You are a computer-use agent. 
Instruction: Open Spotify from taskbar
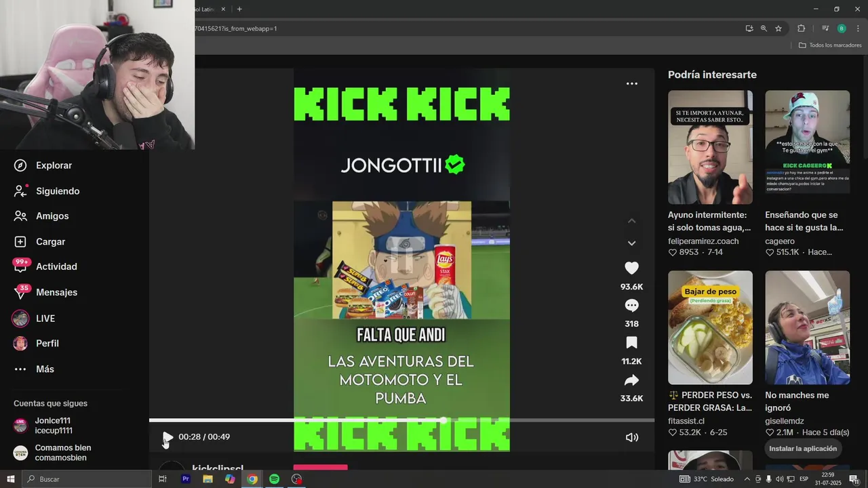pyautogui.click(x=275, y=479)
